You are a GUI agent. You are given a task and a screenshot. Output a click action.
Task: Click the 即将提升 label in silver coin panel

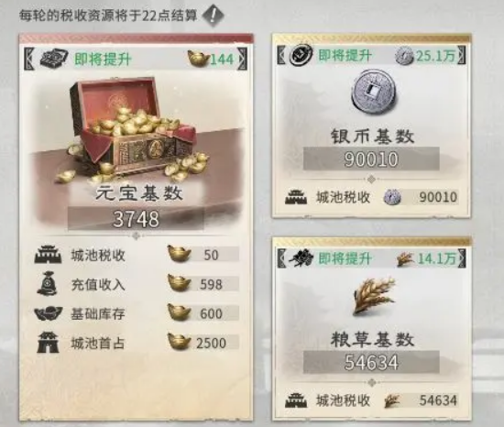coord(345,55)
